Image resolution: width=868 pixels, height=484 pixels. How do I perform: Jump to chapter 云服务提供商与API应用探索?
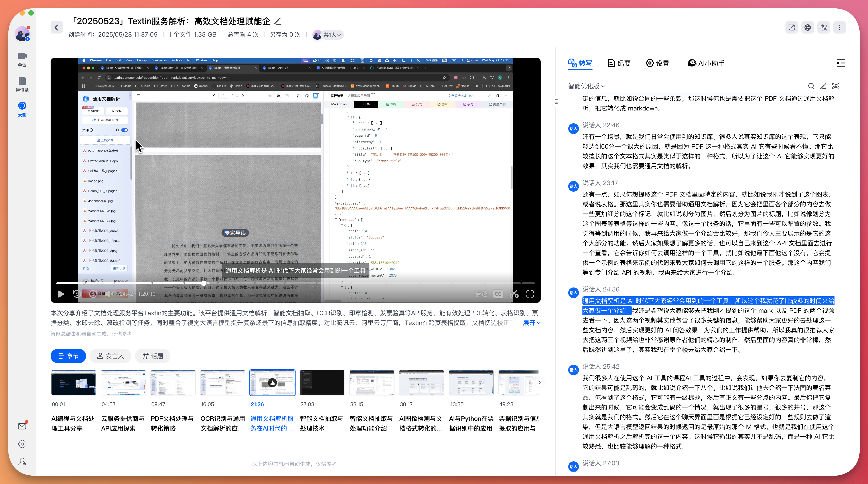[123, 423]
